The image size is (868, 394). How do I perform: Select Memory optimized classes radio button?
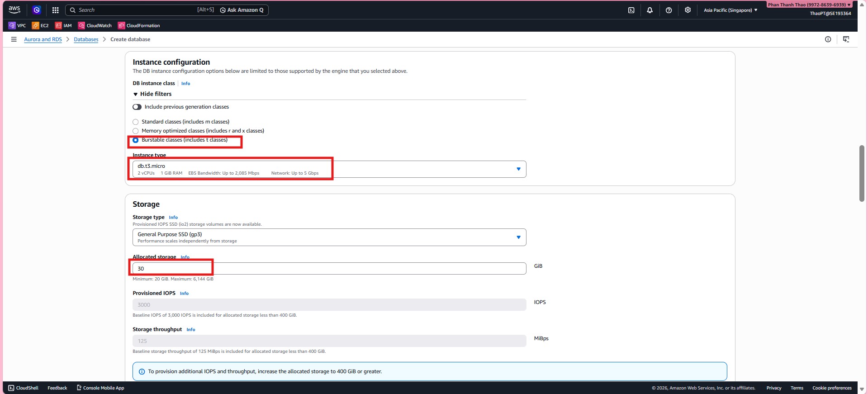tap(135, 131)
